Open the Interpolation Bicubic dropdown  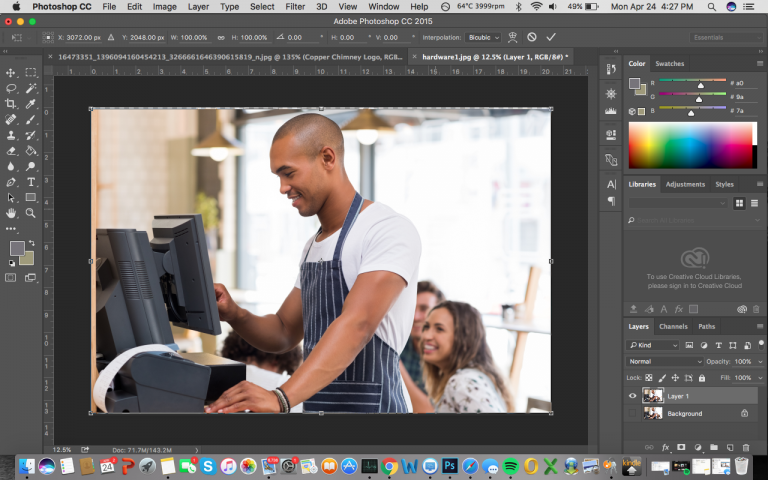pos(485,37)
